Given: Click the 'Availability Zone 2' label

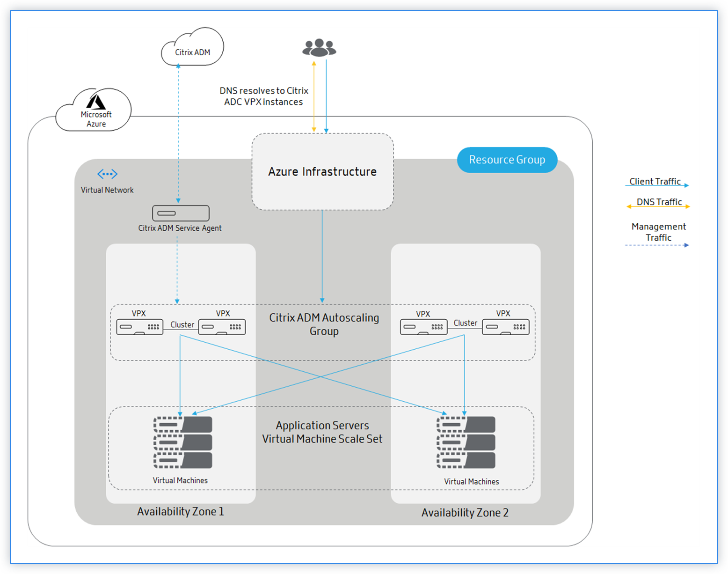Looking at the screenshot, I should pos(465,513).
